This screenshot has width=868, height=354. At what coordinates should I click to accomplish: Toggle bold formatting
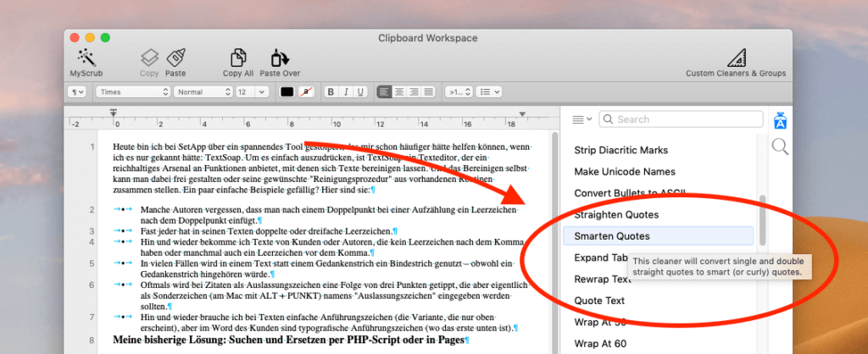[331, 91]
